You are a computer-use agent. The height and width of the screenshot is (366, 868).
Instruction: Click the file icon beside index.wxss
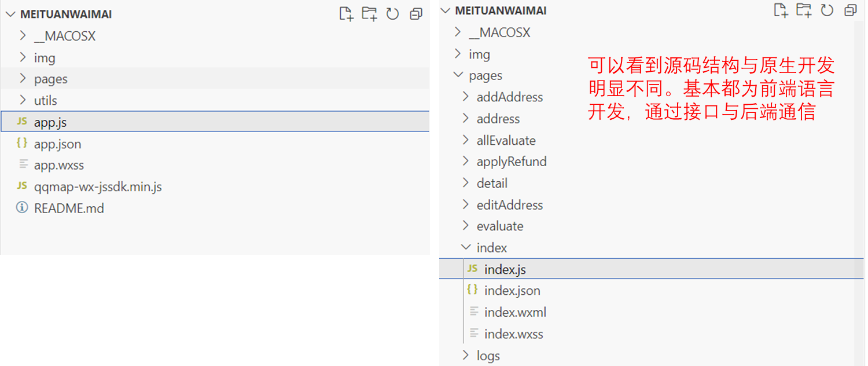coord(473,333)
